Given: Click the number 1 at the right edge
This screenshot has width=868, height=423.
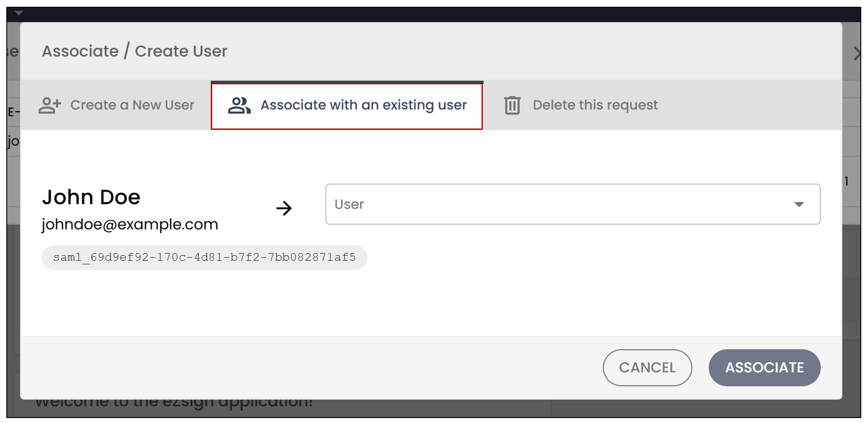Looking at the screenshot, I should (847, 181).
